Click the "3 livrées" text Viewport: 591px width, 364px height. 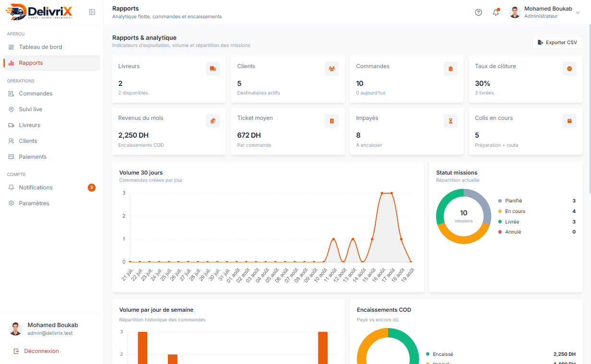click(485, 93)
